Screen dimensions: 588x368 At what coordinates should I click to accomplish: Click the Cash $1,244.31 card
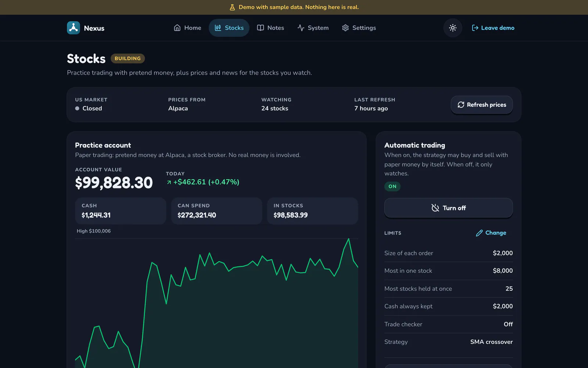click(x=121, y=211)
